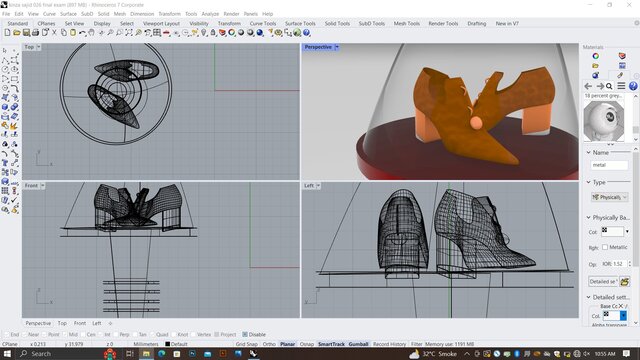This screenshot has width=640, height=360.
Task: Collapse the Type section
Action: click(x=589, y=182)
